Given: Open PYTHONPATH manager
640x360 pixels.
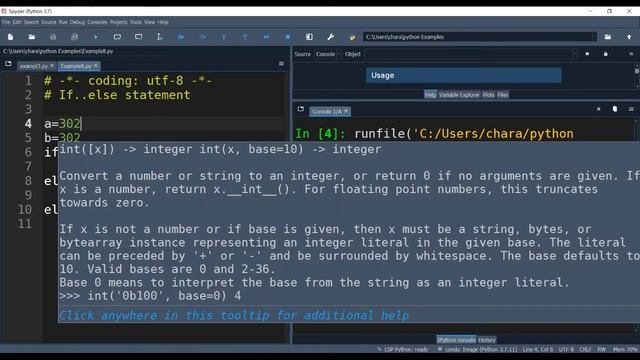Looking at the screenshot, I should coord(352,37).
